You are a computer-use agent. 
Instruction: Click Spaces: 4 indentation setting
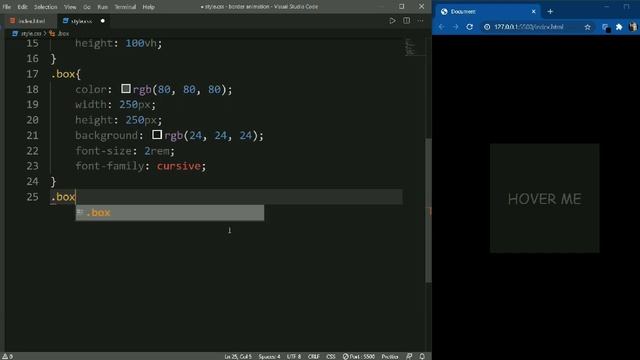(x=269, y=356)
